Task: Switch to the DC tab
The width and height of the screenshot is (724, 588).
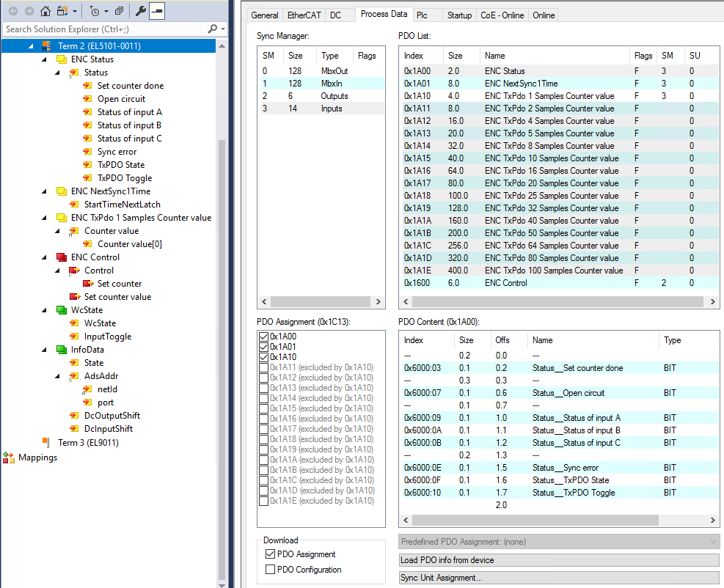Action: click(335, 15)
